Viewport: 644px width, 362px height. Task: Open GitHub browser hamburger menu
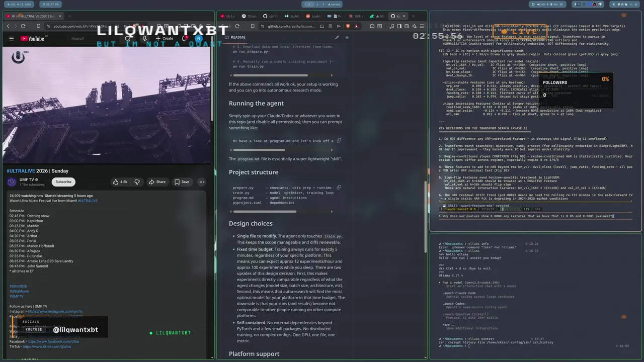pos(422,26)
